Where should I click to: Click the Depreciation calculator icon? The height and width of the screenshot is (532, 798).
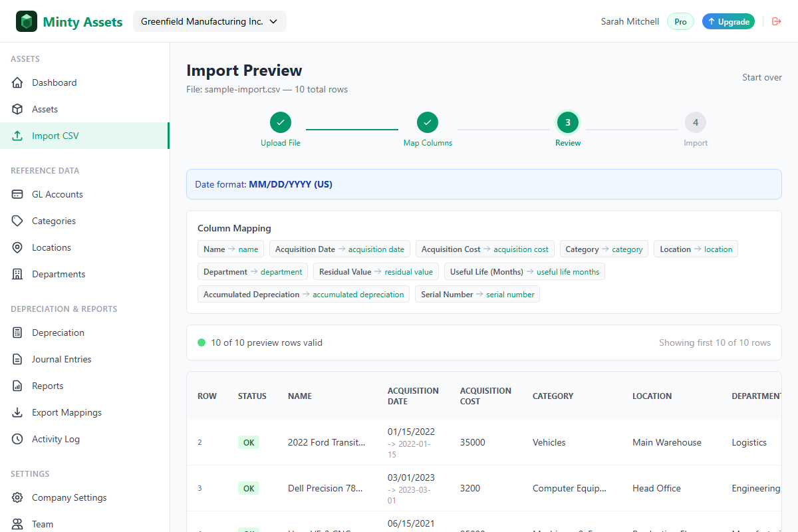18,332
